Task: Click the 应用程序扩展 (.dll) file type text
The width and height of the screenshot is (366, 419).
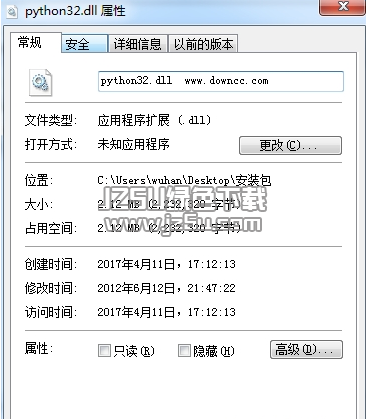Action: pos(154,120)
